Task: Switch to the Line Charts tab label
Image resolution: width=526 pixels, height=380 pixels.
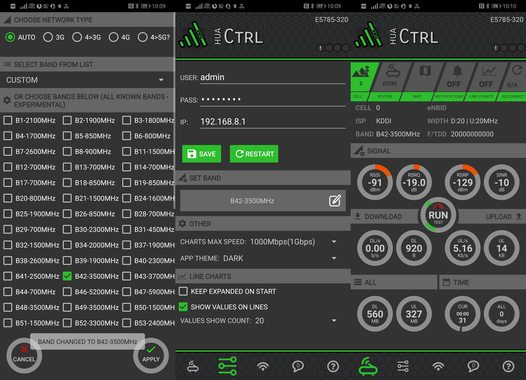Action: tap(481, 97)
